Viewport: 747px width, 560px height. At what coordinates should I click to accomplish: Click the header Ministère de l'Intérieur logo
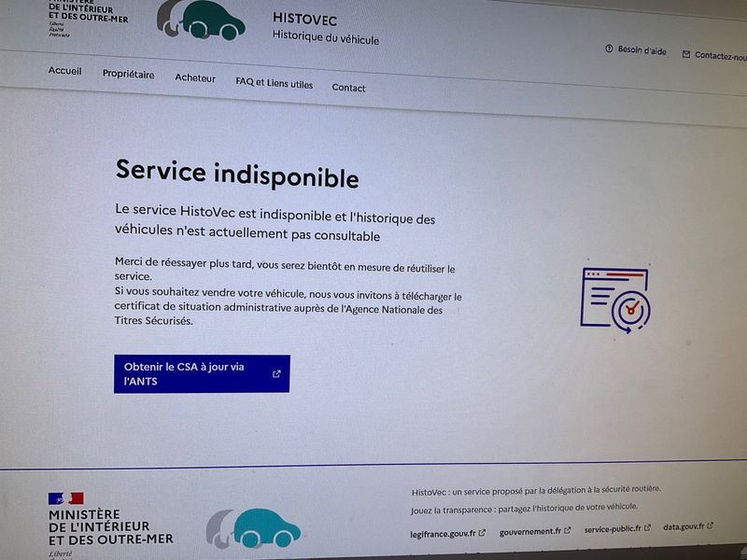point(88,18)
